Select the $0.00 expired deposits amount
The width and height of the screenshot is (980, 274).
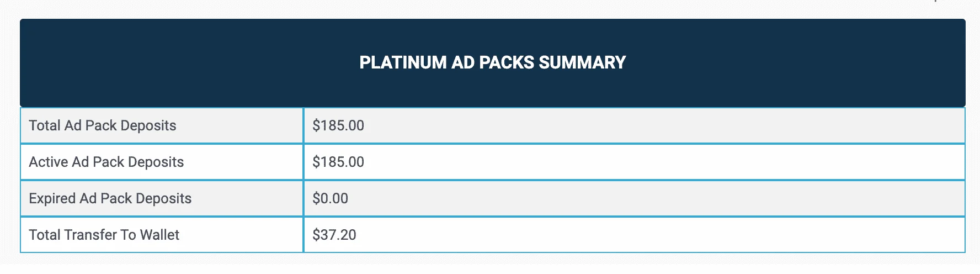[x=330, y=199]
